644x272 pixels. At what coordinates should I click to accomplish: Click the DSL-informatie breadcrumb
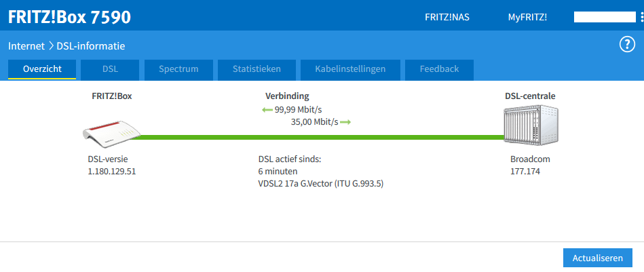click(91, 46)
